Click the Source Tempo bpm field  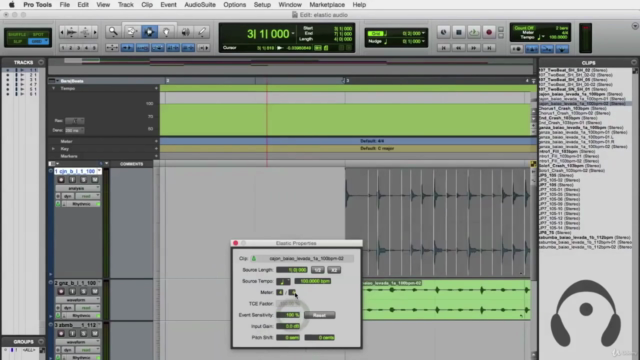coord(313,281)
